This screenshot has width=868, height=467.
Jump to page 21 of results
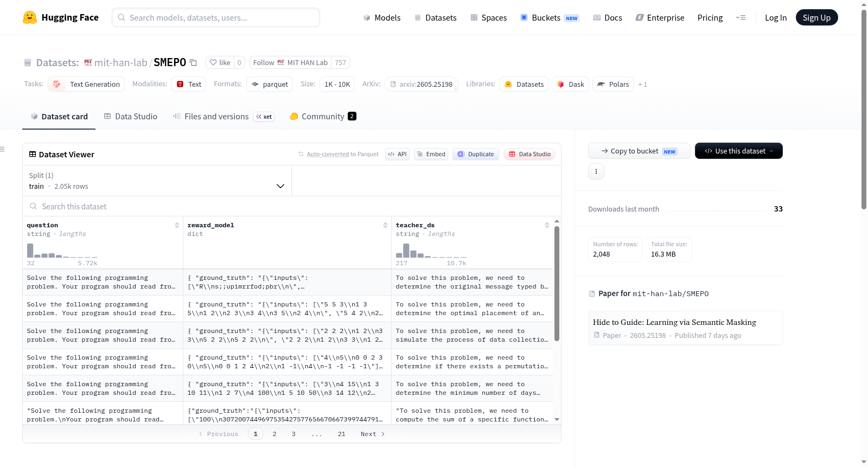click(341, 434)
